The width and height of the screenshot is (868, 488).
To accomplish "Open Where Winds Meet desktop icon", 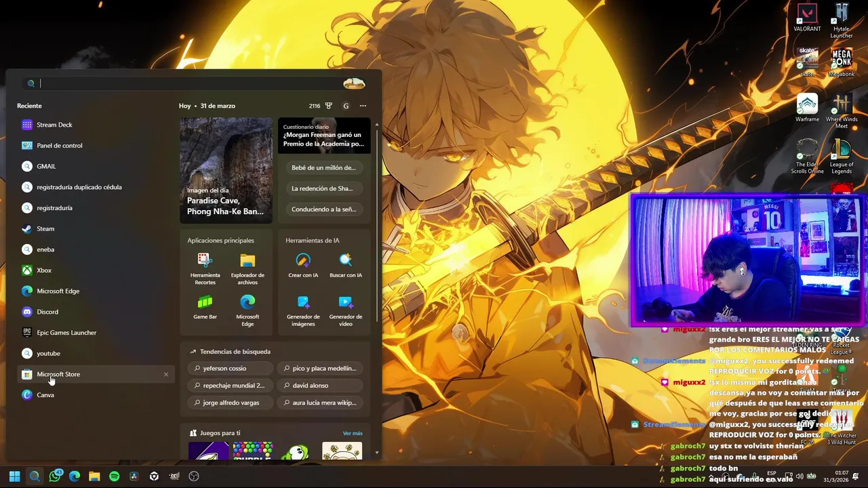I will [x=842, y=112].
